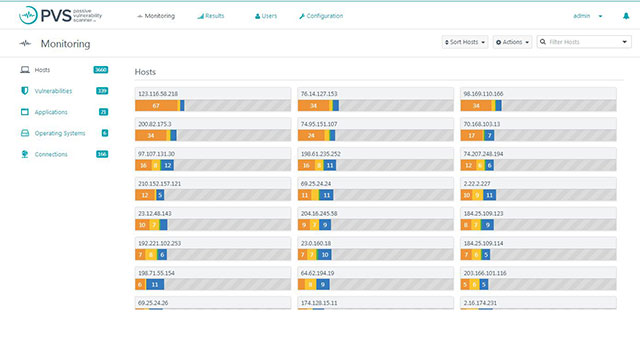Image resolution: width=640 pixels, height=360 pixels.
Task: Click the Connections globe icon
Action: point(25,154)
